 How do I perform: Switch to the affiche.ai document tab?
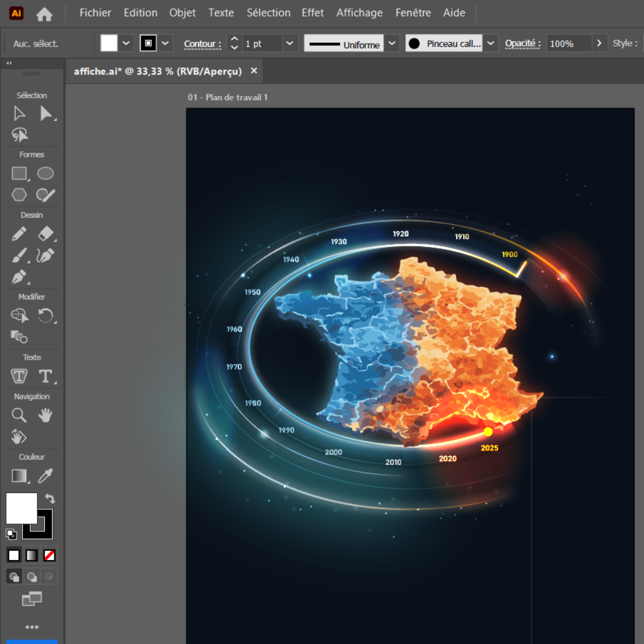157,71
